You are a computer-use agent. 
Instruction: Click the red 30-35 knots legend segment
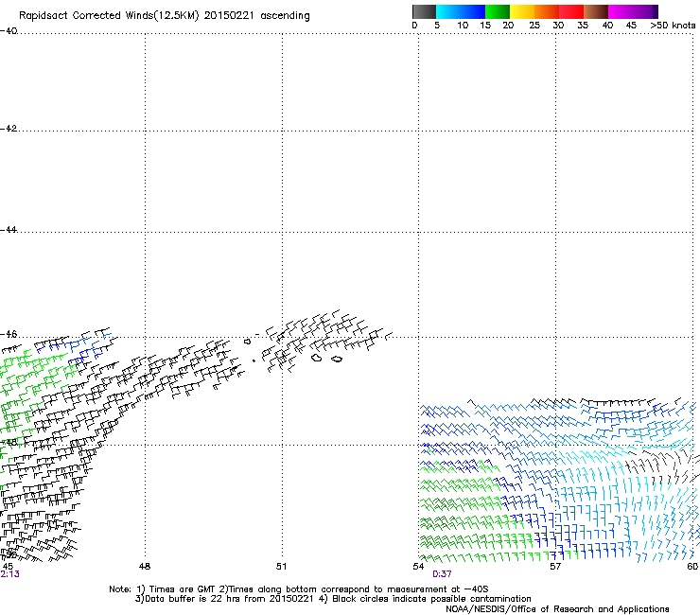571,11
